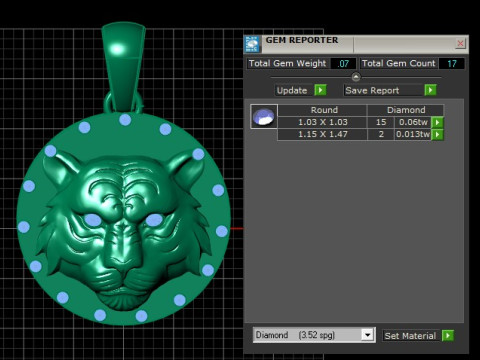This screenshot has height=360, width=480.
Task: Click the Update button label
Action: 292,90
